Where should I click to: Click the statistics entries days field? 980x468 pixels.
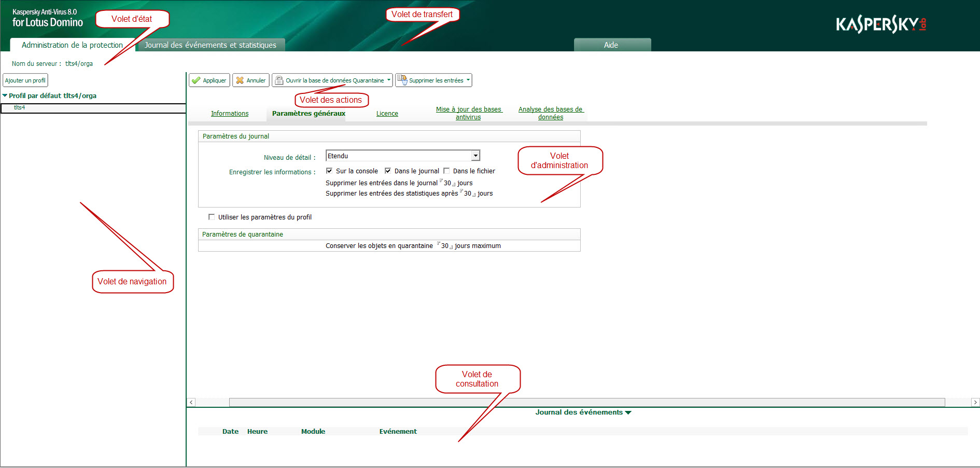click(x=468, y=194)
